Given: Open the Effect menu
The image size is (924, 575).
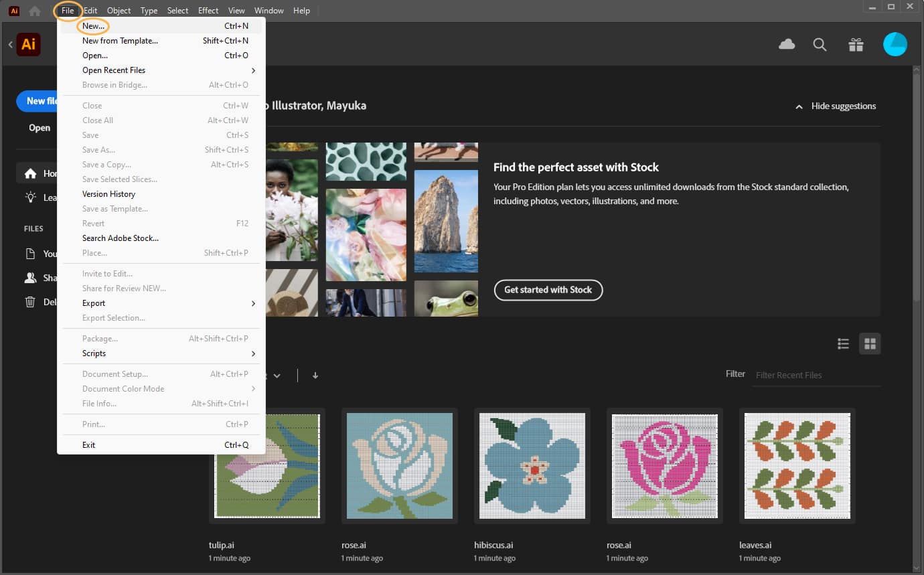Looking at the screenshot, I should click(208, 11).
